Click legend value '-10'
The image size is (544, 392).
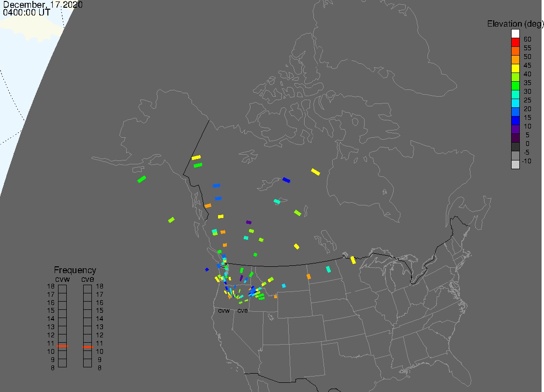(527, 161)
